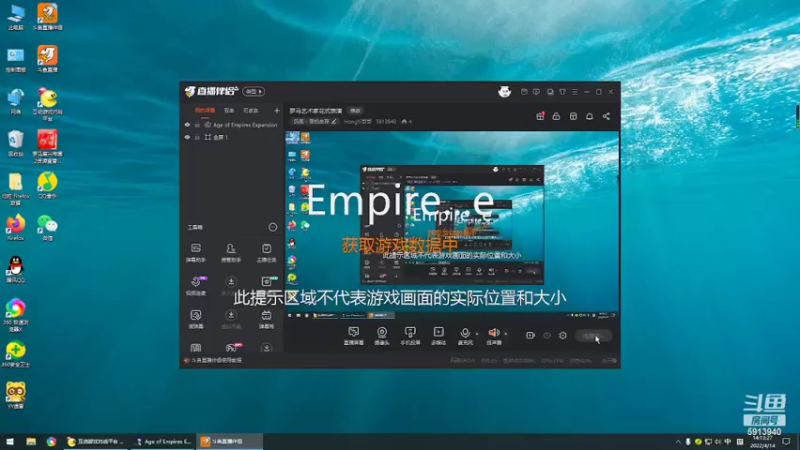Open 弹幕助手 tool in toolbox

pyautogui.click(x=196, y=253)
